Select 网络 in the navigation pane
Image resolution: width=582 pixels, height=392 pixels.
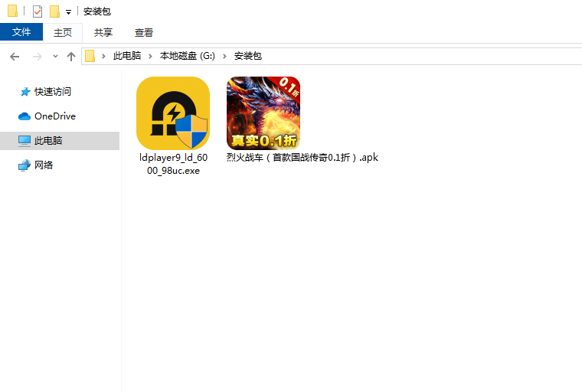coord(44,165)
